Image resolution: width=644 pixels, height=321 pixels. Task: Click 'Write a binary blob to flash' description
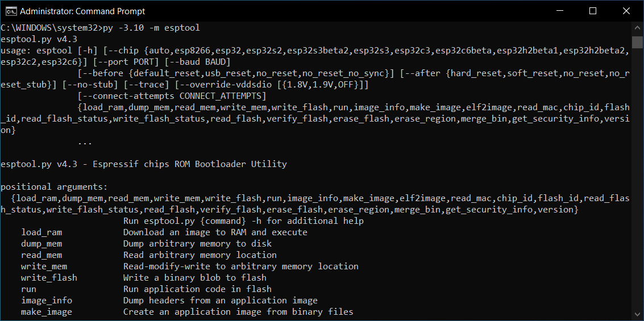[x=194, y=278]
